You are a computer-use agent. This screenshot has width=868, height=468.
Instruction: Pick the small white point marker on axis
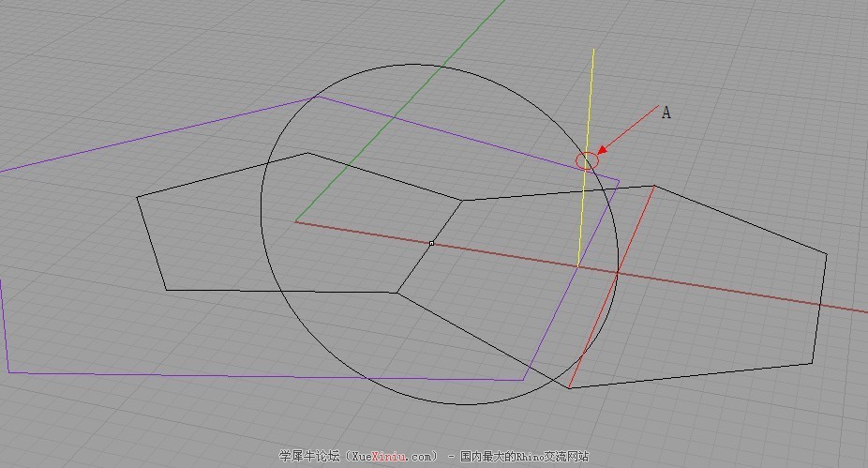point(432,243)
